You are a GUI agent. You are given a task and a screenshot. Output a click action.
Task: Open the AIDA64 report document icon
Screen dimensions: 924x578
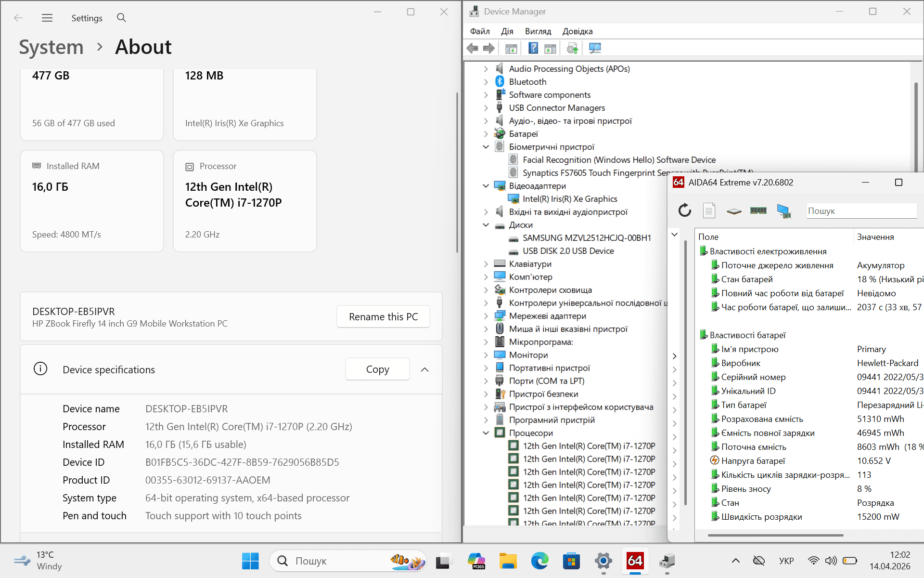(x=709, y=210)
